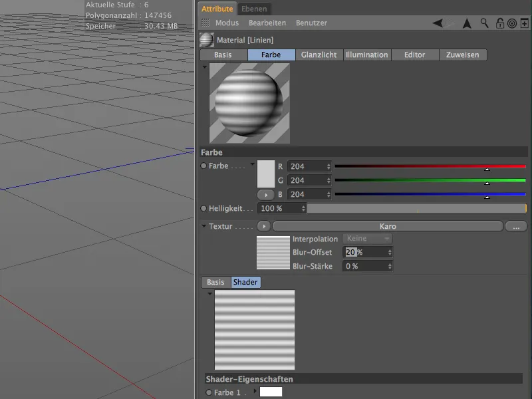Switch to the Attribute tab
Screen dimensions: 532x399
point(217,9)
